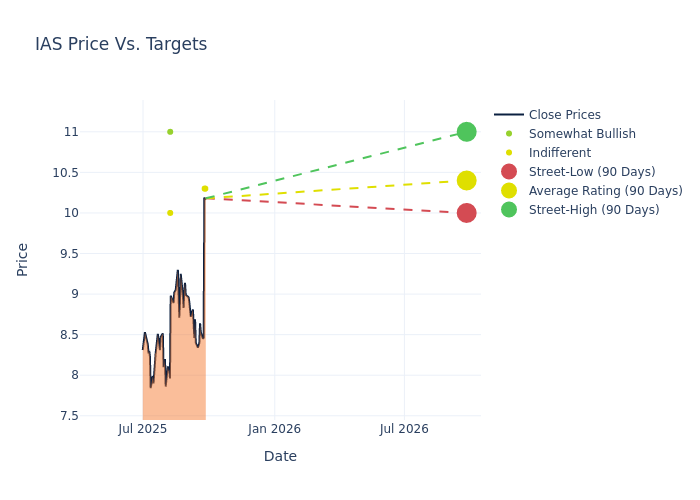Image resolution: width=700 pixels, height=500 pixels.
Task: Toggle the Indifferent legend item
Action: 559,153
